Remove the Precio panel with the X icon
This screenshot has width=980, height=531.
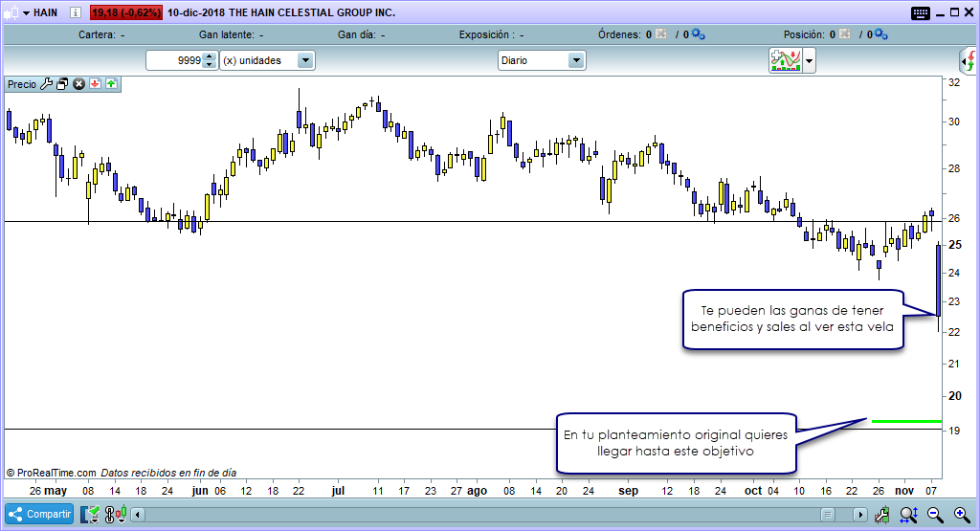[79, 84]
